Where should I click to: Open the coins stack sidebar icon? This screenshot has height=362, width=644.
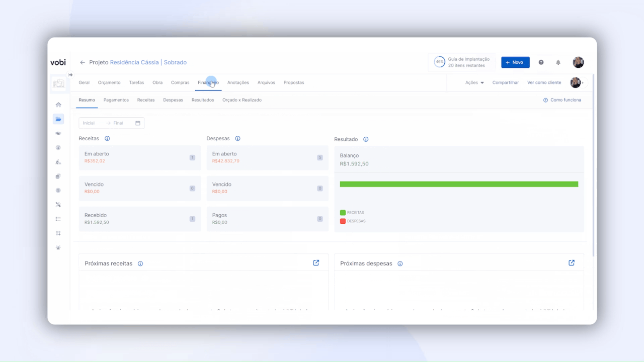(x=58, y=176)
